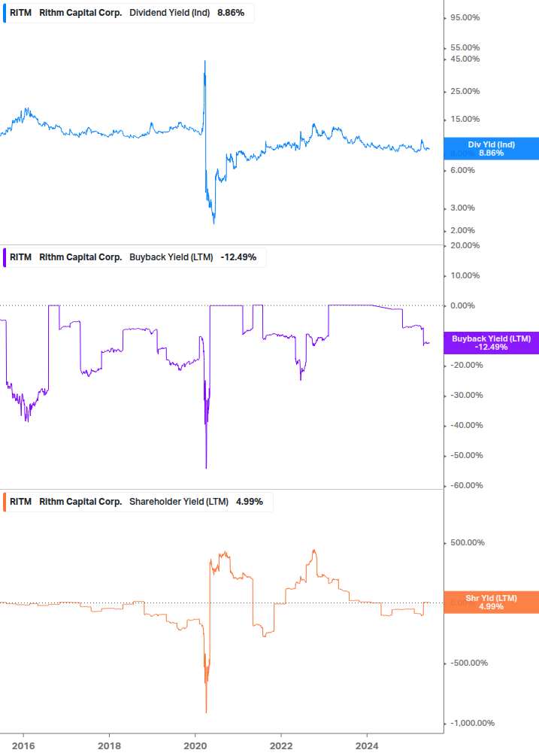Click the 3.00% axis label
The height and width of the screenshot is (756, 539).
click(462, 208)
